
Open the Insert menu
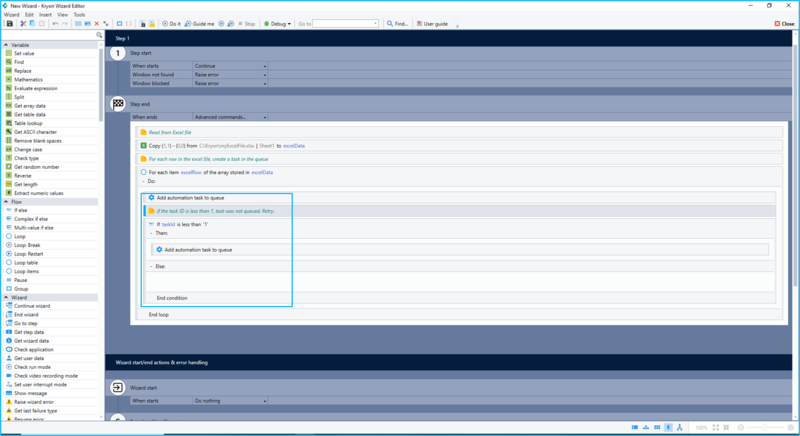pyautogui.click(x=45, y=14)
